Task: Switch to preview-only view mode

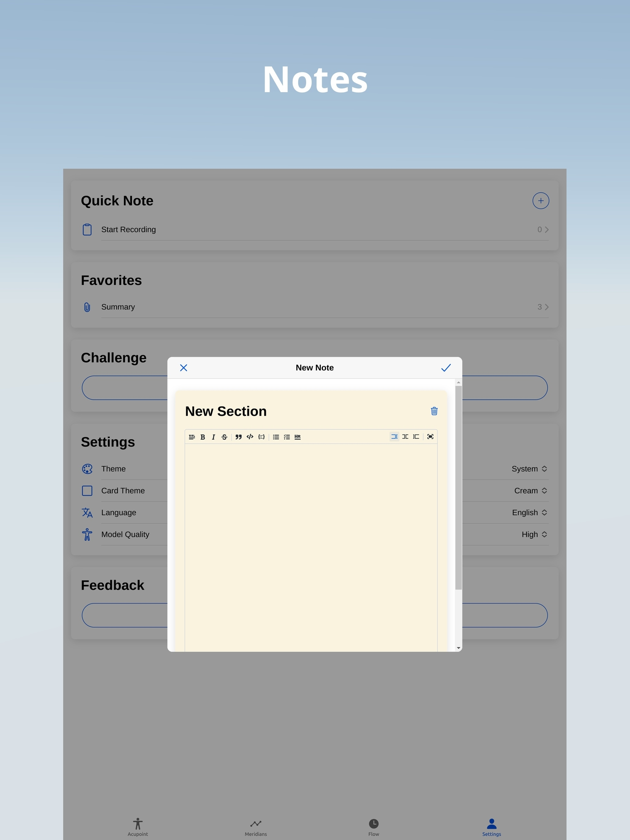Action: (416, 437)
